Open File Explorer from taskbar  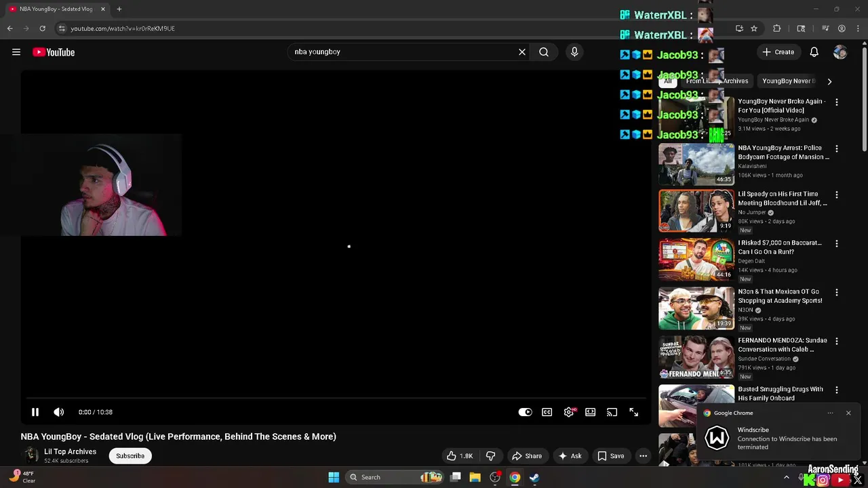(x=475, y=477)
